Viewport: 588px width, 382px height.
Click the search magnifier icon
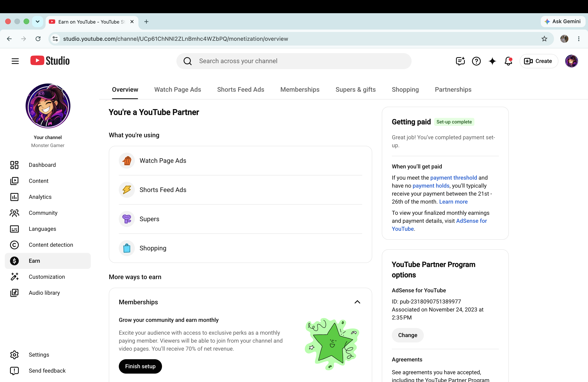[188, 61]
